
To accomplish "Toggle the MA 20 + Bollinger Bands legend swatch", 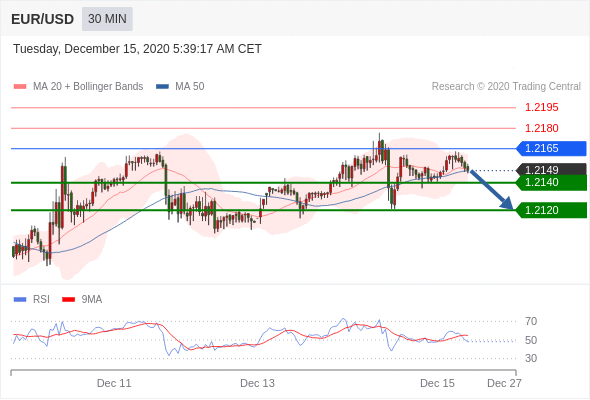I will click(20, 87).
